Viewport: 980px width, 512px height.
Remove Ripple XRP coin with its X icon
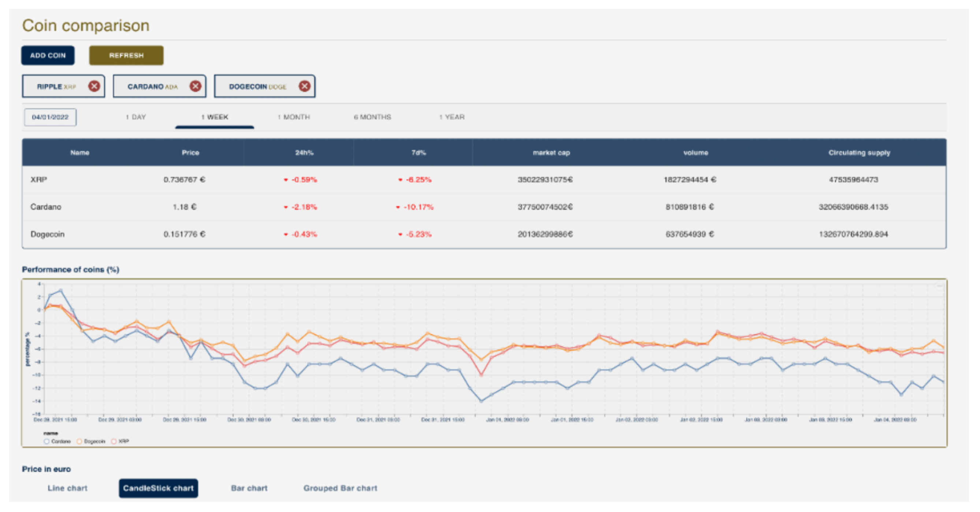94,86
